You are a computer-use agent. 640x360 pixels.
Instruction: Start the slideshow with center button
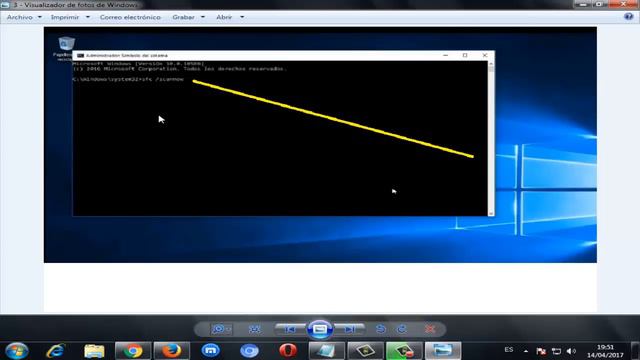[320, 329]
